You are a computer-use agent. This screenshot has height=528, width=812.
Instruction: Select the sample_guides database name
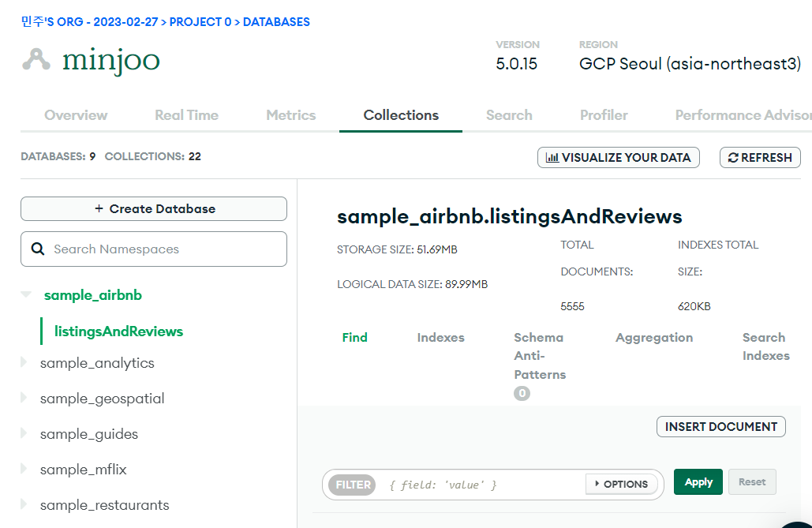(89, 434)
